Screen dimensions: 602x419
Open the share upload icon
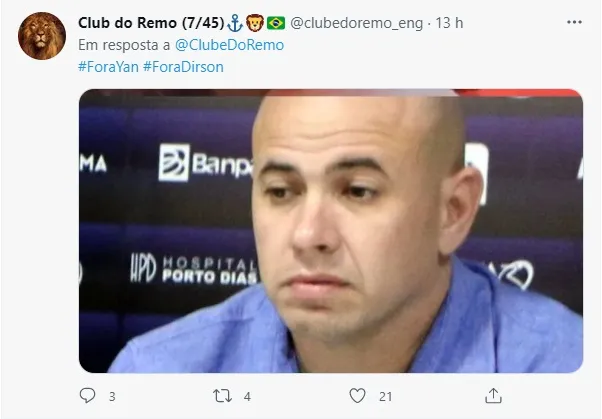coord(493,396)
